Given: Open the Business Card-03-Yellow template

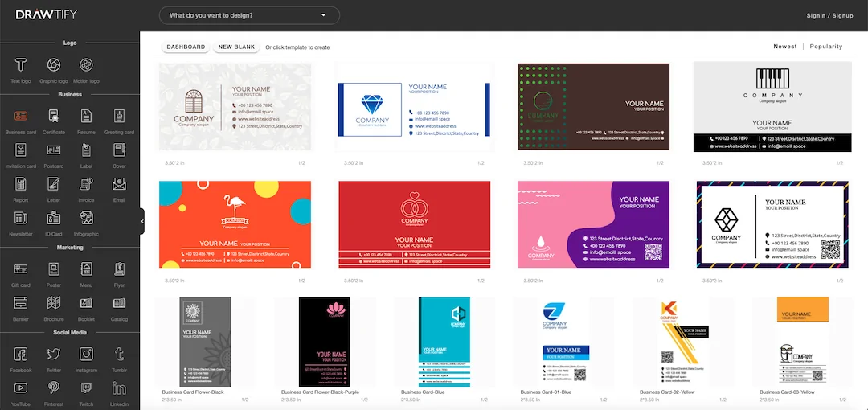Looking at the screenshot, I should [x=803, y=342].
